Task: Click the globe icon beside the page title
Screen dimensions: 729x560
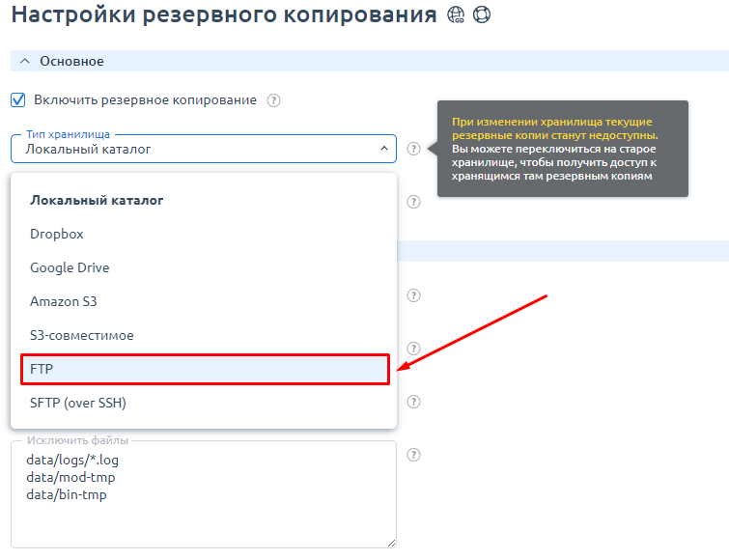Action: (x=457, y=16)
